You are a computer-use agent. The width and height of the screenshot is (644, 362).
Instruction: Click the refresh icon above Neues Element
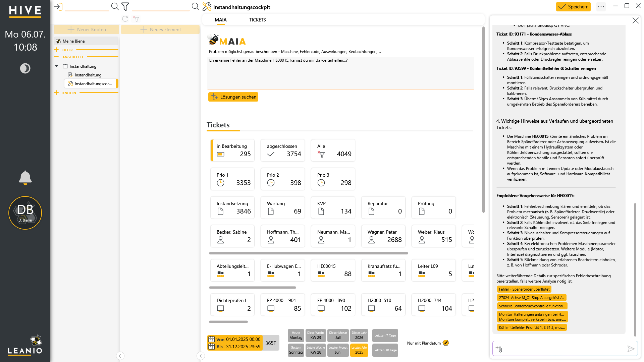pos(125,19)
